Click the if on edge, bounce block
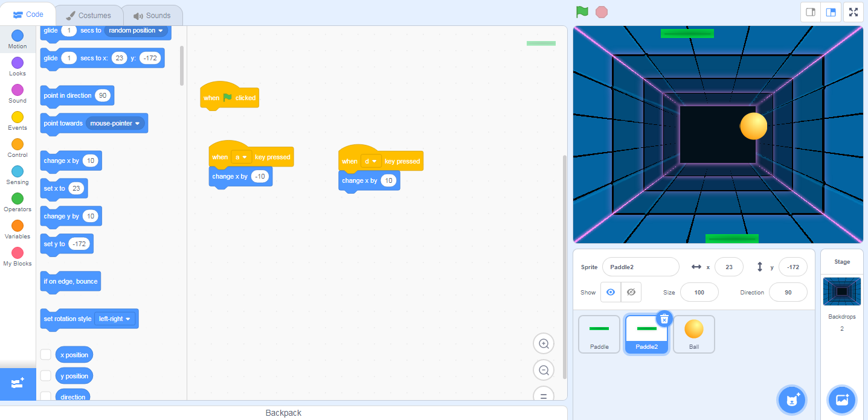868x420 pixels. click(71, 282)
